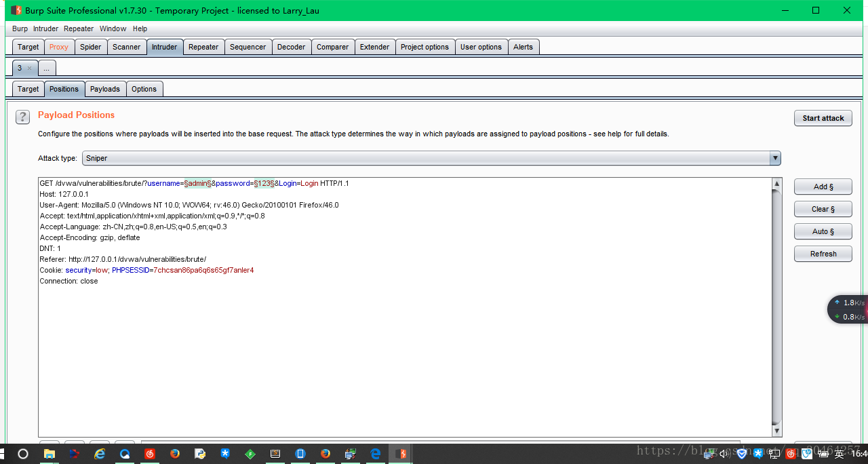
Task: Click the Burp Suite icon in the title bar
Action: 16,10
